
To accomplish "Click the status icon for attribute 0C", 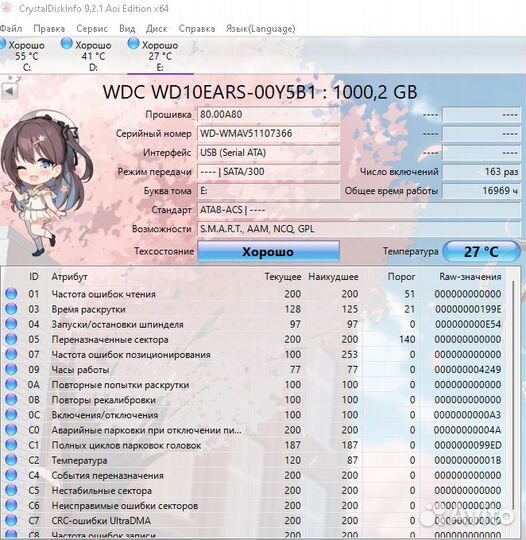I will 11,415.
